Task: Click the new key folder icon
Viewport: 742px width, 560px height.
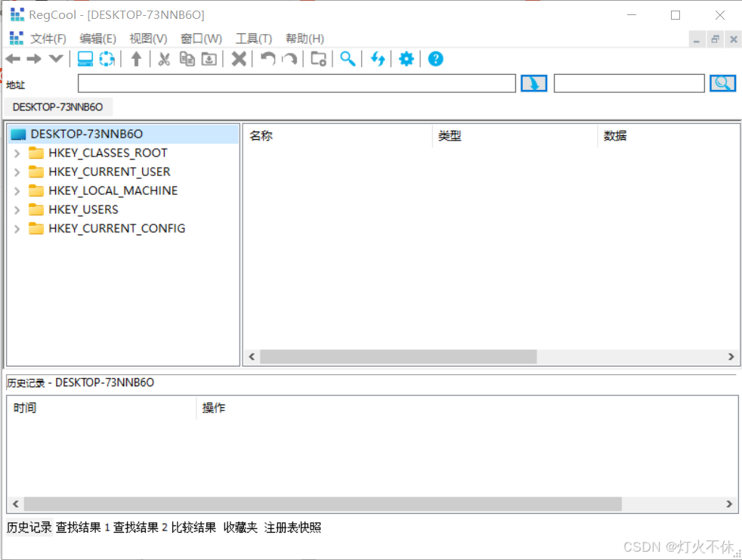Action: pyautogui.click(x=318, y=59)
